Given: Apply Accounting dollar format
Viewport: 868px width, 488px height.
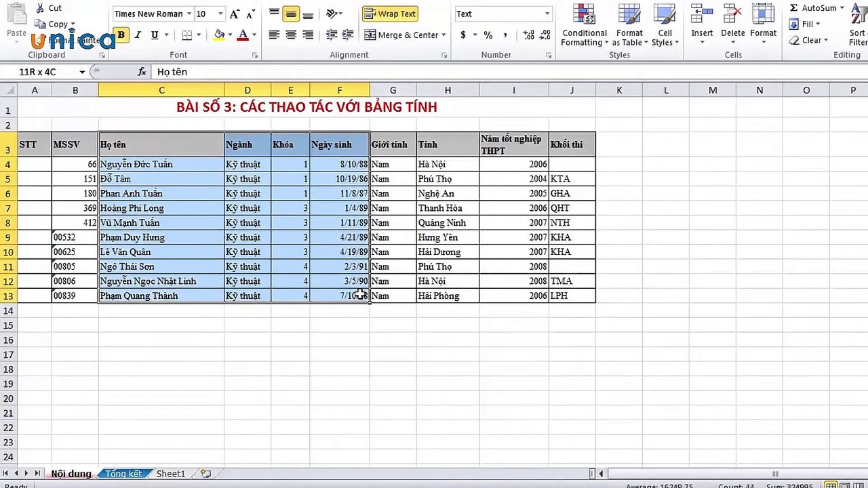Looking at the screenshot, I should pos(463,35).
